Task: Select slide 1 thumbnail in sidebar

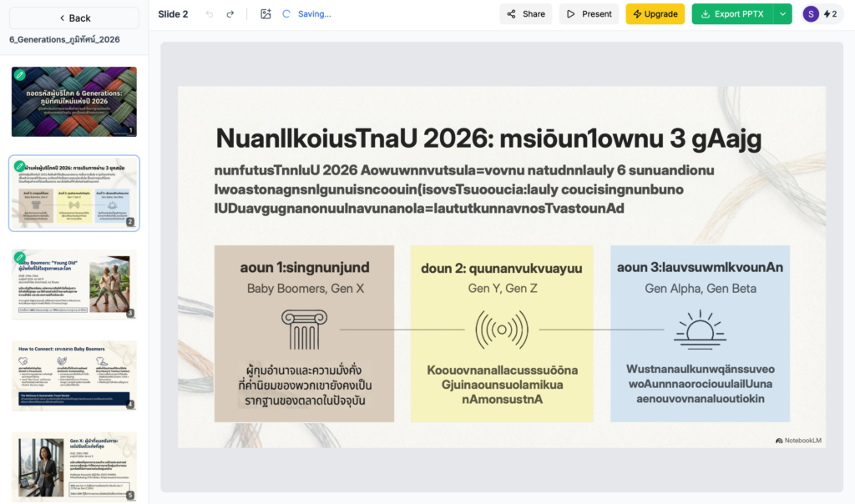Action: tap(74, 102)
